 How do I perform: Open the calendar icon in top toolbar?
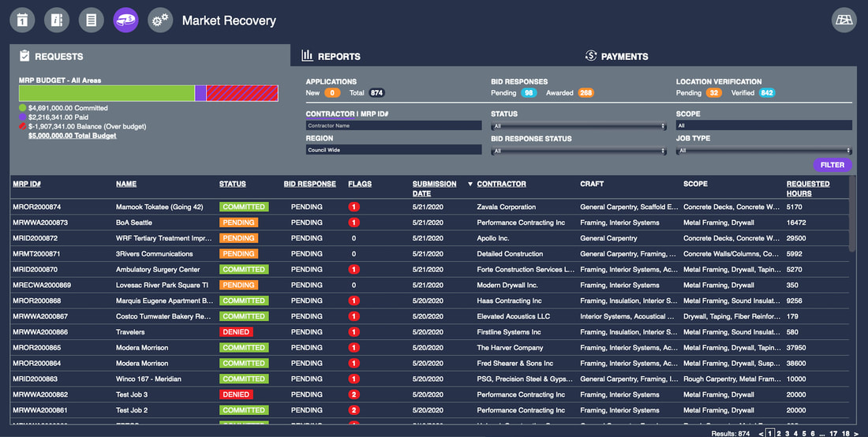pyautogui.click(x=22, y=21)
